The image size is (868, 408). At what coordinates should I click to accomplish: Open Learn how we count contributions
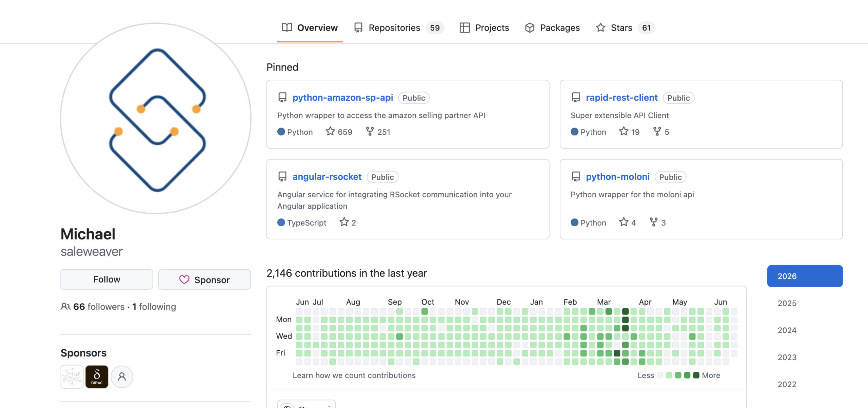tap(354, 375)
